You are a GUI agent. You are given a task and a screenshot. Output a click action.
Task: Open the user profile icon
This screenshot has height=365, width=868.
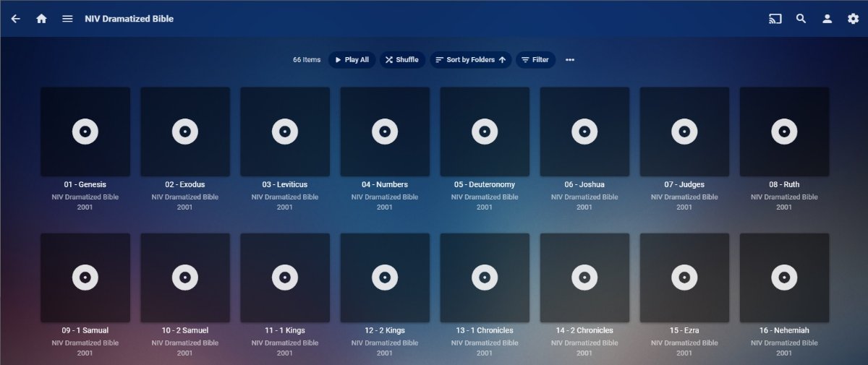(827, 19)
